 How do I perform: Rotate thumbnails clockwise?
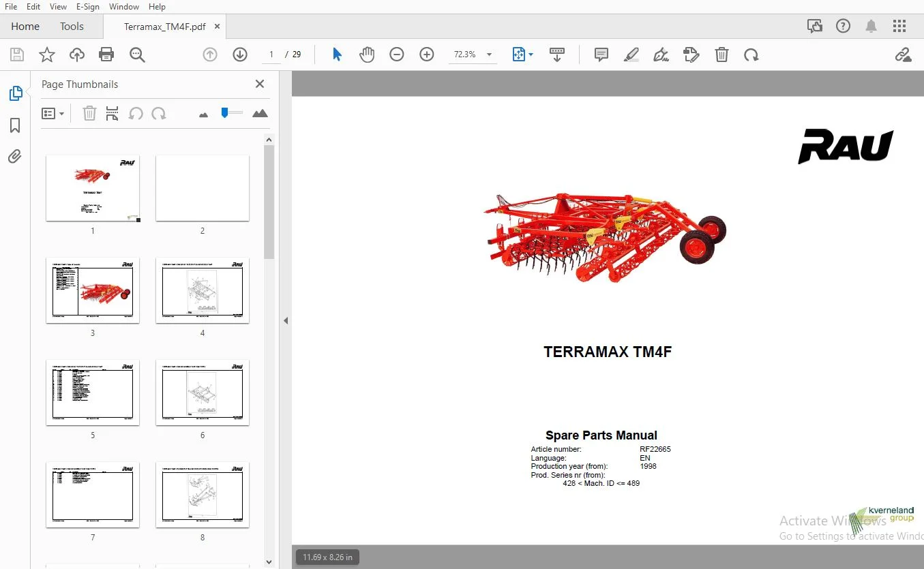pos(159,113)
